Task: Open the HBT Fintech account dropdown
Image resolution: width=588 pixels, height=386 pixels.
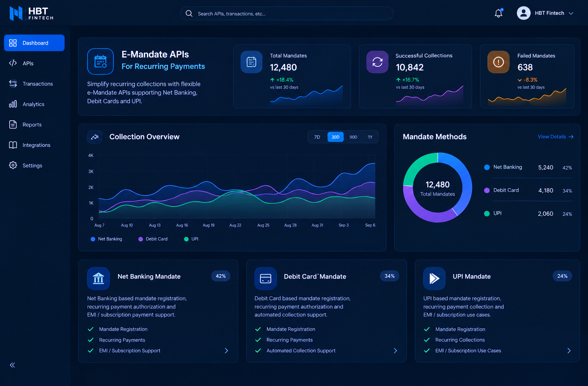Action: tap(545, 13)
